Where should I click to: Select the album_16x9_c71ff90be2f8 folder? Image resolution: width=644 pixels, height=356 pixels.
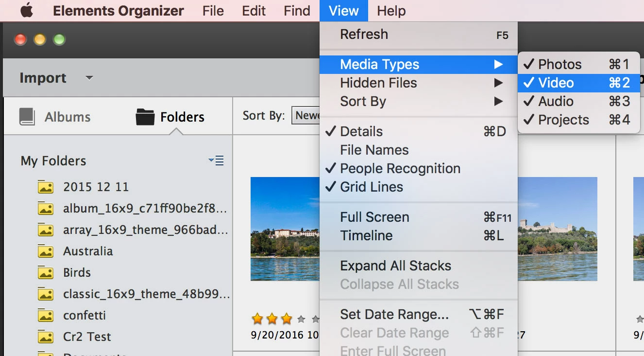[x=145, y=209]
